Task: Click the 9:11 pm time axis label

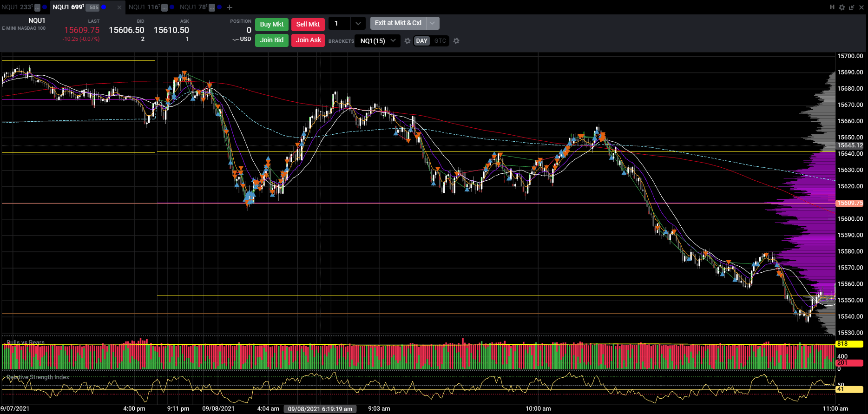Action: coord(178,409)
